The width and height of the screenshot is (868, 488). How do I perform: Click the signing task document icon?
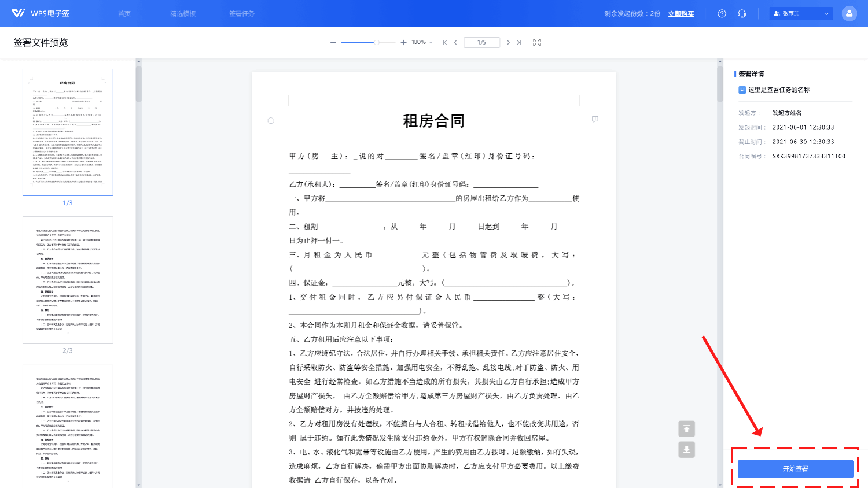[x=742, y=90]
